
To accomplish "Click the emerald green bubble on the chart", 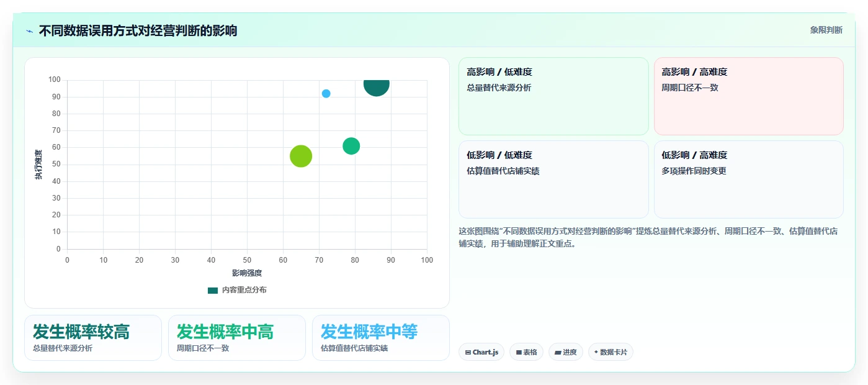I will coord(351,146).
